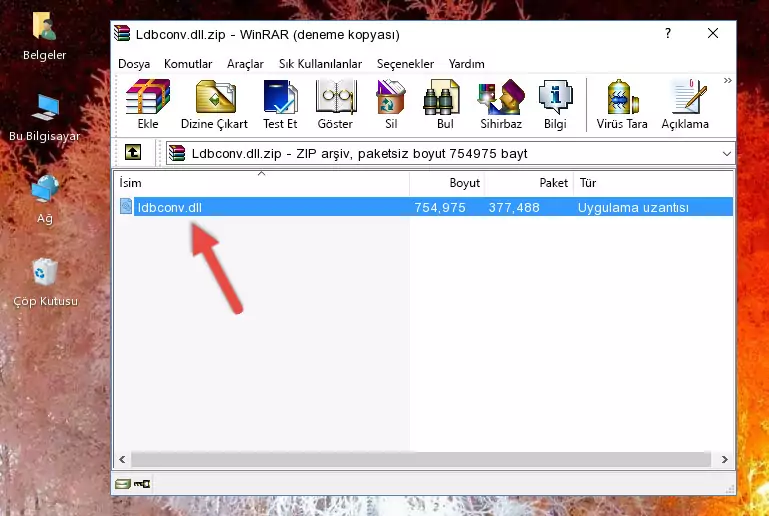The height and width of the screenshot is (516, 769).
Task: Click the Ekle (Add) toolbar icon
Action: tap(148, 104)
